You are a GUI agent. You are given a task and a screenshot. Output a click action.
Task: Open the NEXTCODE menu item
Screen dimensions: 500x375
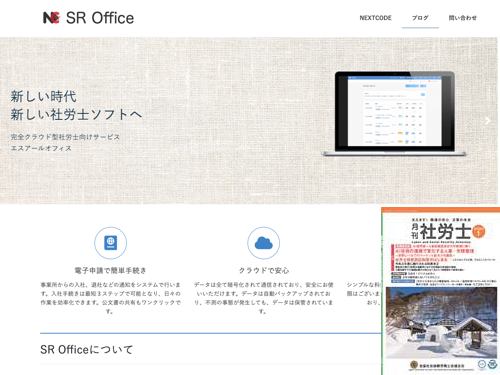point(375,18)
